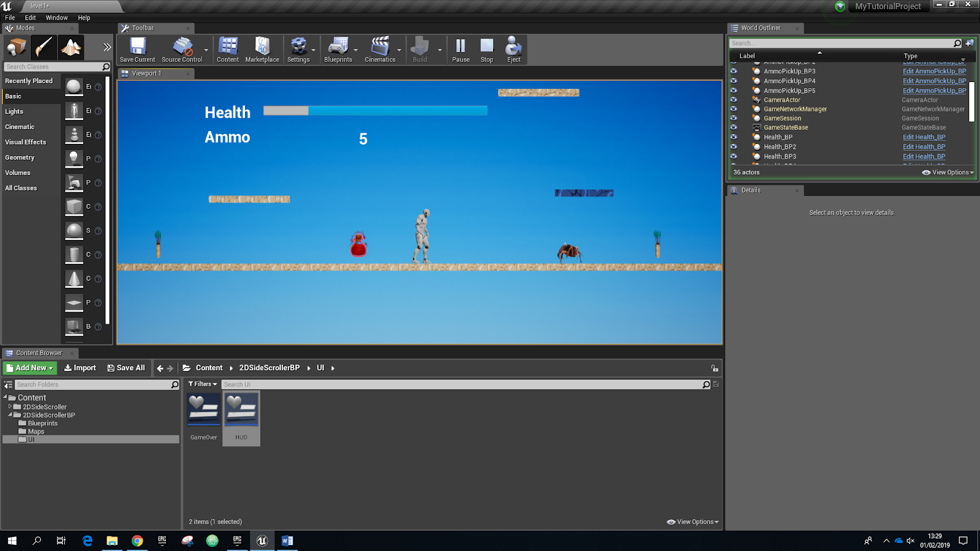
Task: Open the Window menu
Action: pos(56,17)
